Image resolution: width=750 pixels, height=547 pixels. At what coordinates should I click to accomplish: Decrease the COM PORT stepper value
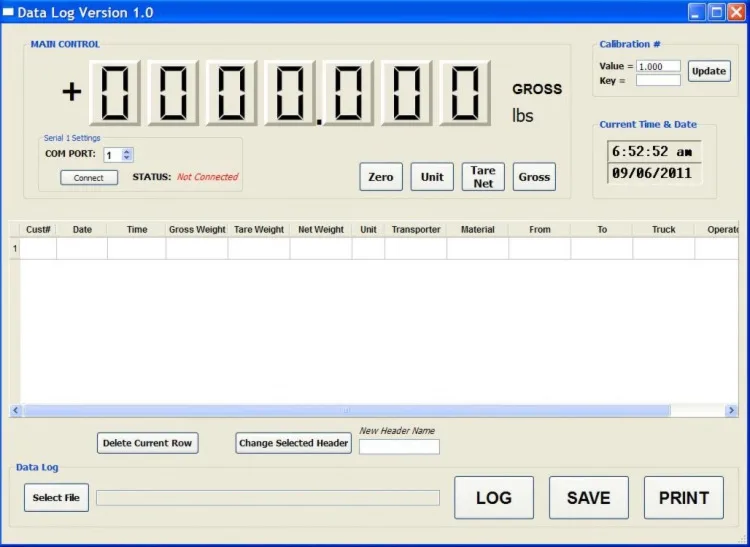(126, 158)
